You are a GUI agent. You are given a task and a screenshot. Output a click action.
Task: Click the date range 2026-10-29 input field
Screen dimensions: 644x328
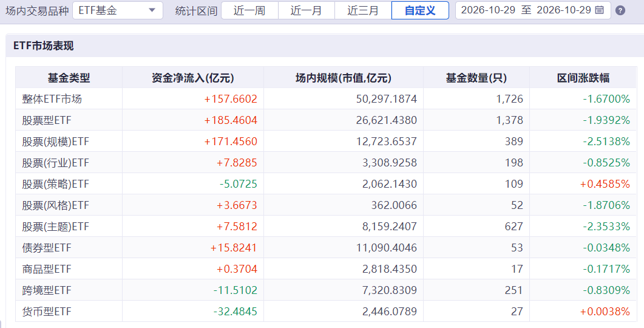tap(533, 10)
